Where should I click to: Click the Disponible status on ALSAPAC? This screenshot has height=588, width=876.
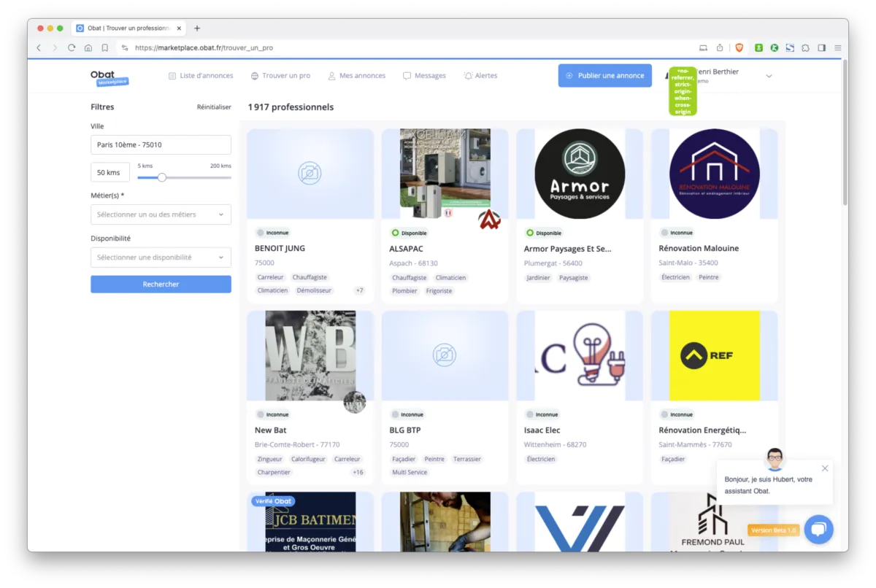409,233
